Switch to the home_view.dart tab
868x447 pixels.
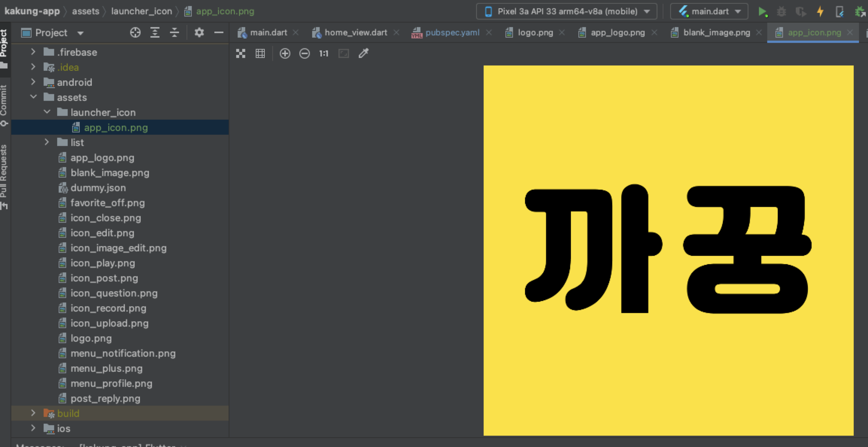(x=355, y=33)
